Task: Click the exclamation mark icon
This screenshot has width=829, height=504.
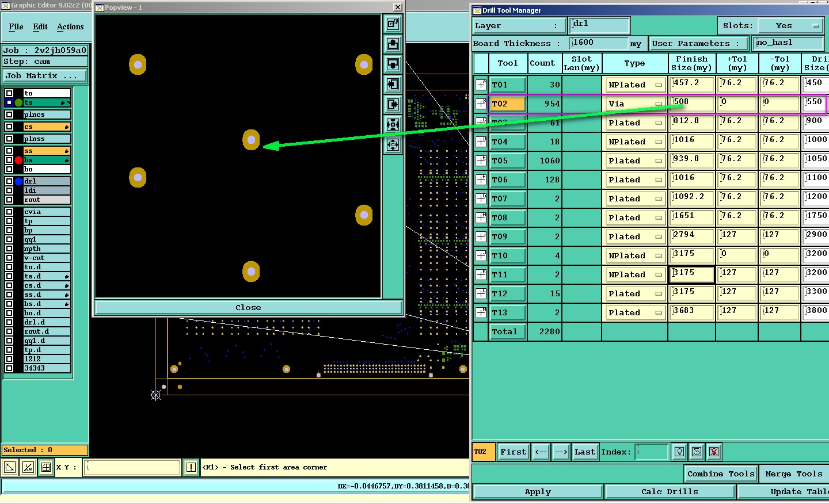Action: pos(191,467)
